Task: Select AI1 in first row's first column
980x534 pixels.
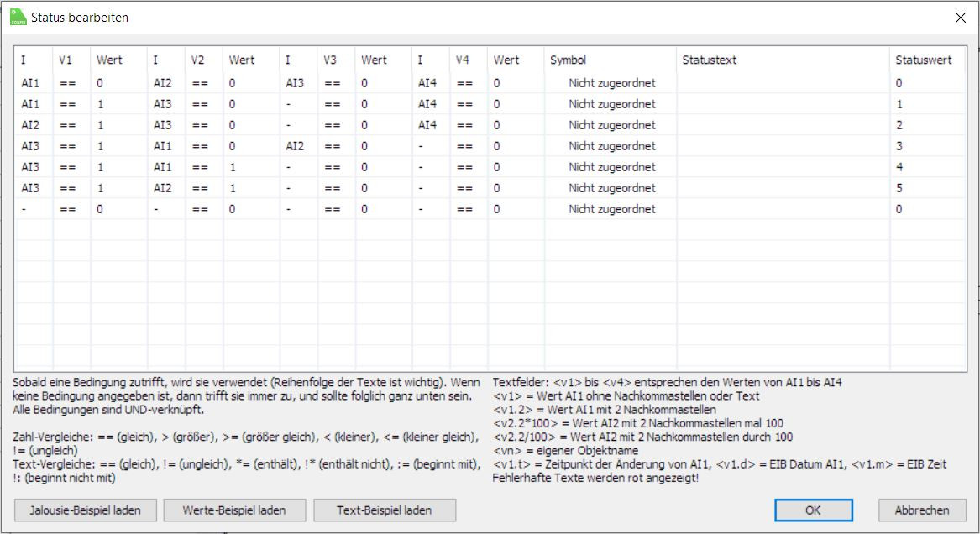Action: (30, 83)
